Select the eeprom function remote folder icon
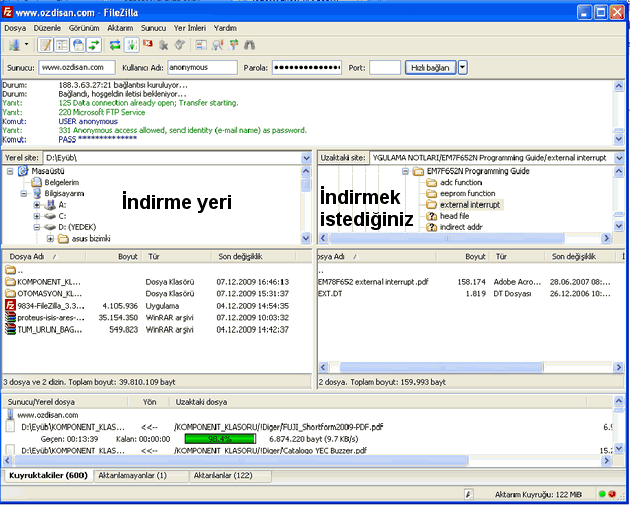 point(432,194)
